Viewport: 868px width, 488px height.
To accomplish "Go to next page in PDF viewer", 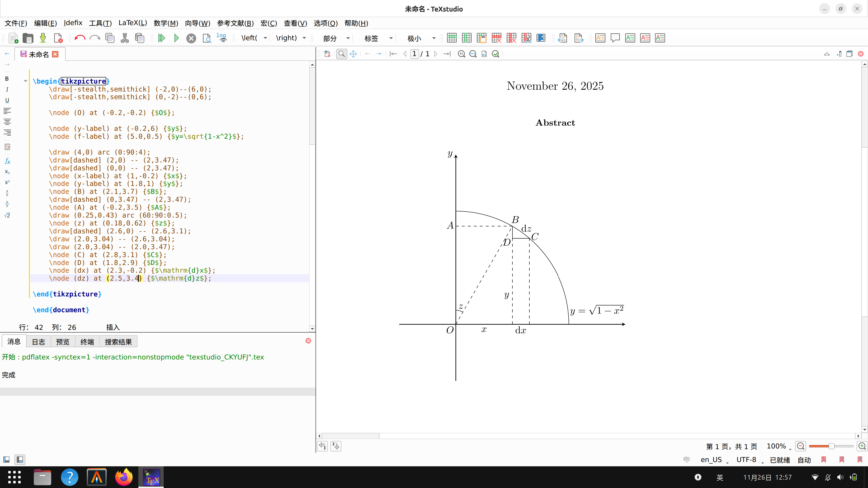I will tap(436, 54).
